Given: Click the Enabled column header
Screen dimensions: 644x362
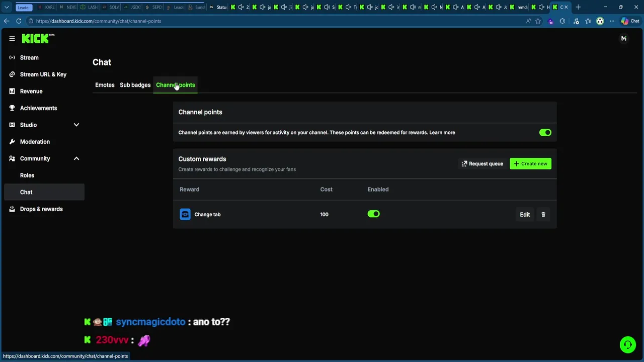Looking at the screenshot, I should pos(378,190).
